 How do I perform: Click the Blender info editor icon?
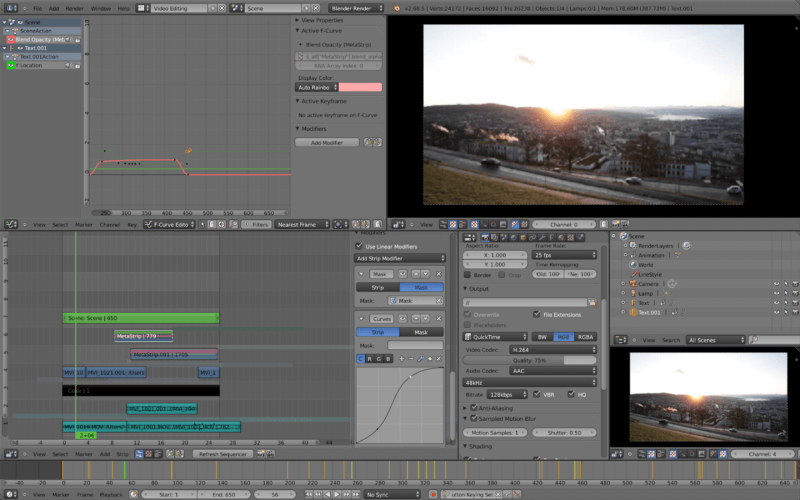point(9,8)
